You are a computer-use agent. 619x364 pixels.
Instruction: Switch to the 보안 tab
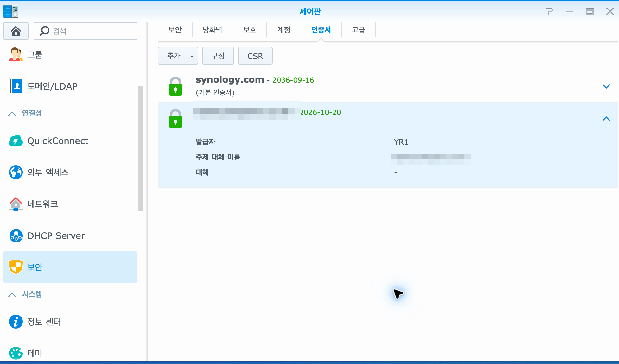pyautogui.click(x=175, y=30)
